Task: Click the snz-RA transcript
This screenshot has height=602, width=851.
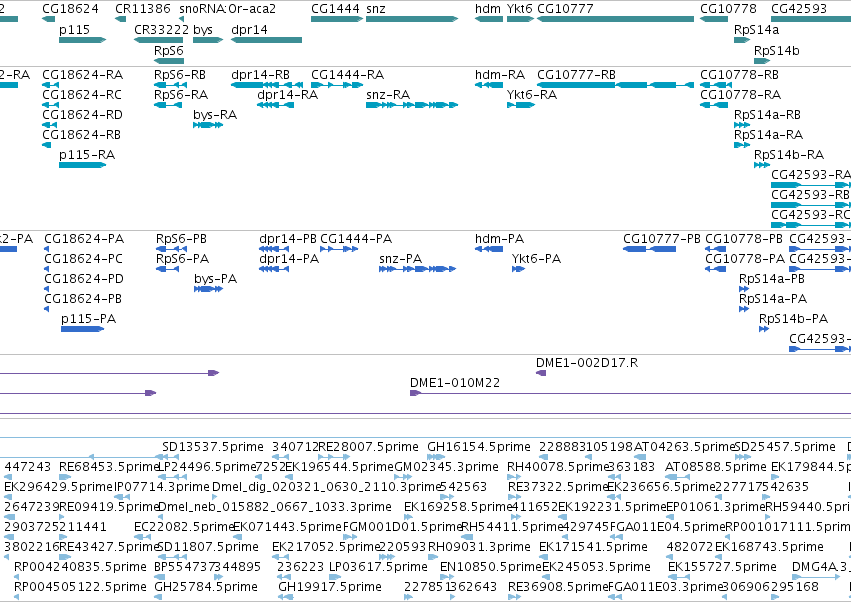Action: (412, 105)
